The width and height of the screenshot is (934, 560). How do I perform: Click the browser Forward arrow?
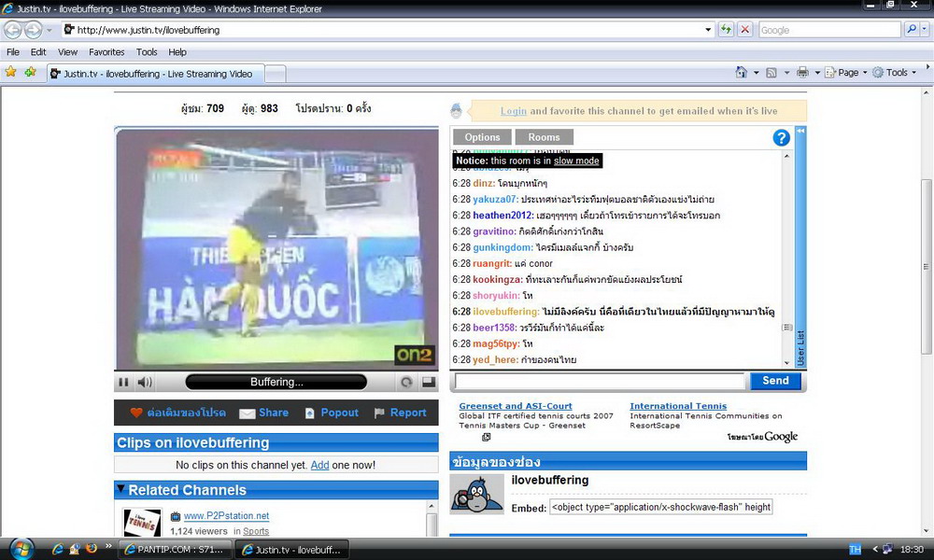pos(34,29)
